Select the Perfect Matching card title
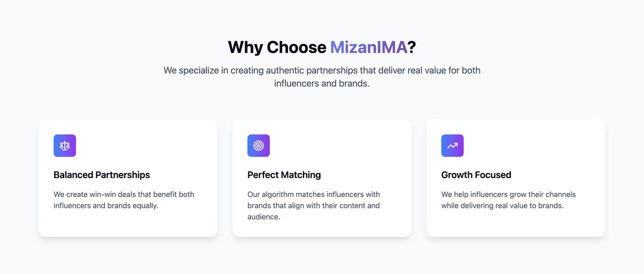This screenshot has width=644, height=274. point(284,175)
